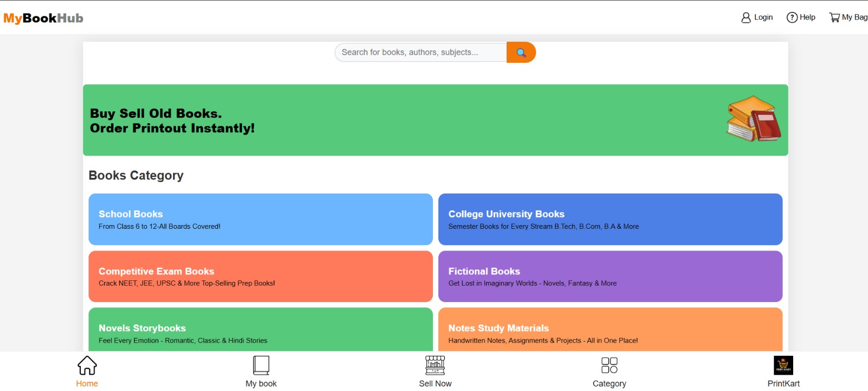The image size is (868, 391).
Task: Click the PrintKart logo icon
Action: [x=783, y=365]
